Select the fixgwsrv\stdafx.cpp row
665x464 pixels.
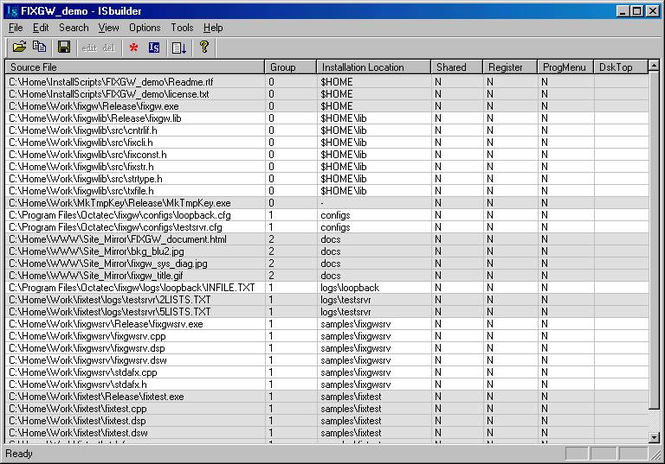(327, 372)
